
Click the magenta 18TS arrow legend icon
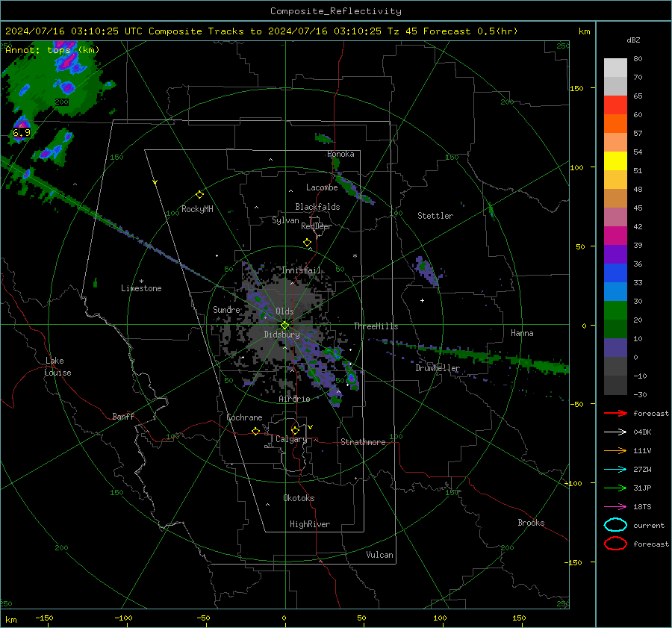point(615,506)
